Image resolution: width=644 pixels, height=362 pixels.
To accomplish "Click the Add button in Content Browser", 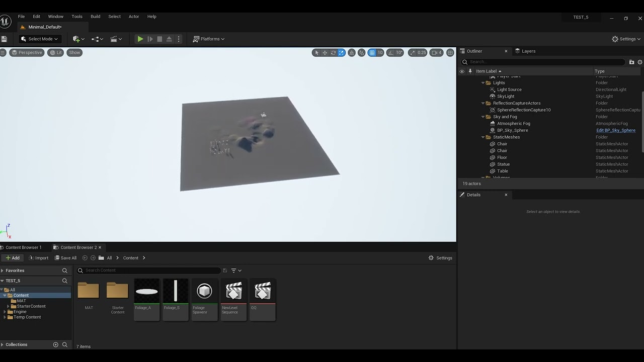I will click(12, 258).
